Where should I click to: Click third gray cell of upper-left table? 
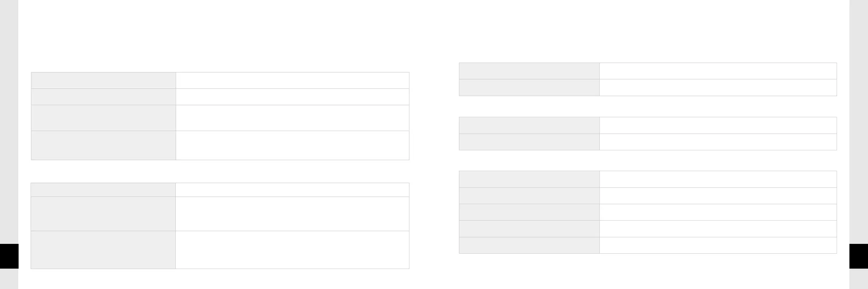click(x=104, y=118)
